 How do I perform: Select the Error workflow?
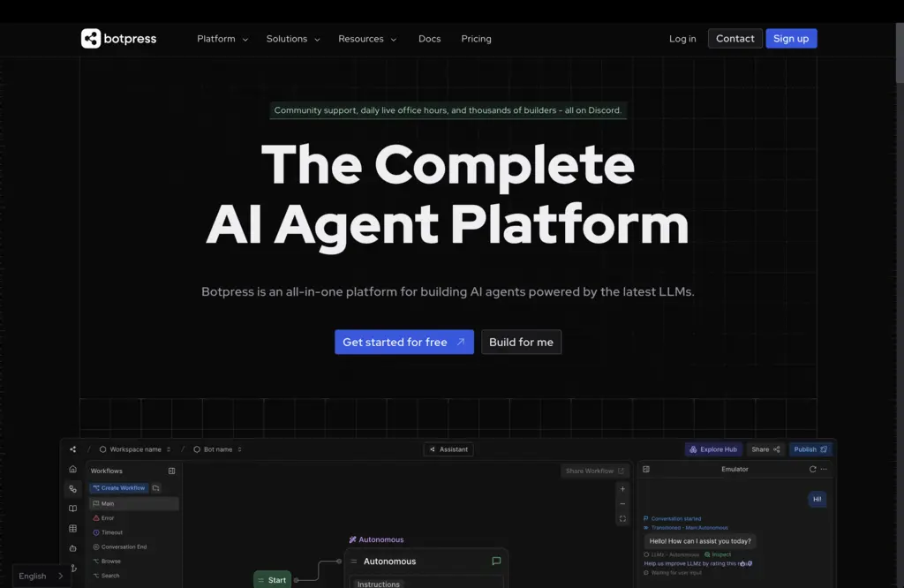(134, 517)
